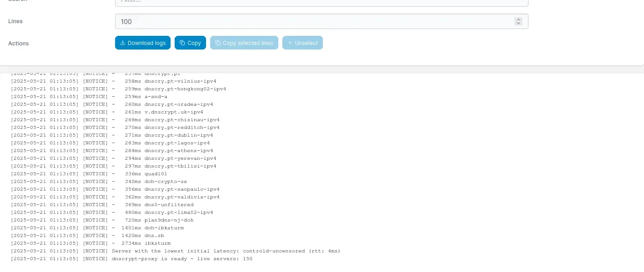Select log line dnscry.pt-lima02-ipv4
Screen dimensions: 644x272
click(112, 213)
